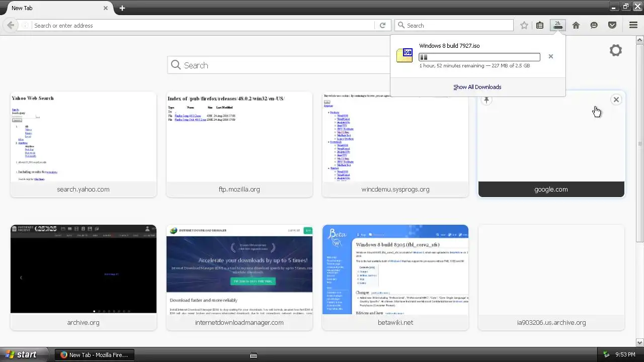The image size is (644, 362).
Task: Select Mozilla Firefox taskbar button
Action: click(x=94, y=354)
